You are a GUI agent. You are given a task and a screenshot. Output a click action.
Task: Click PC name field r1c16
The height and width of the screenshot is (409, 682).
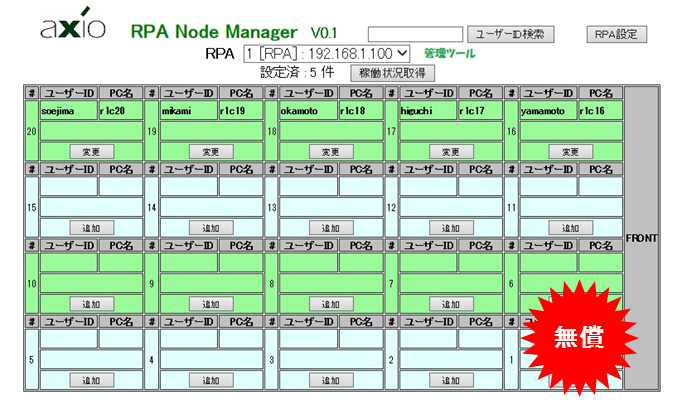point(601,111)
